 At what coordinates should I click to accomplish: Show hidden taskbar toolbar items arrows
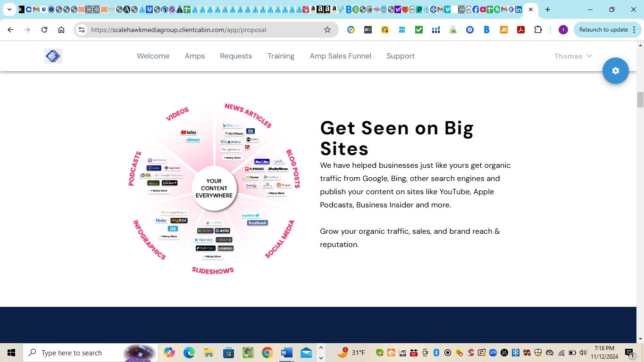(x=321, y=353)
